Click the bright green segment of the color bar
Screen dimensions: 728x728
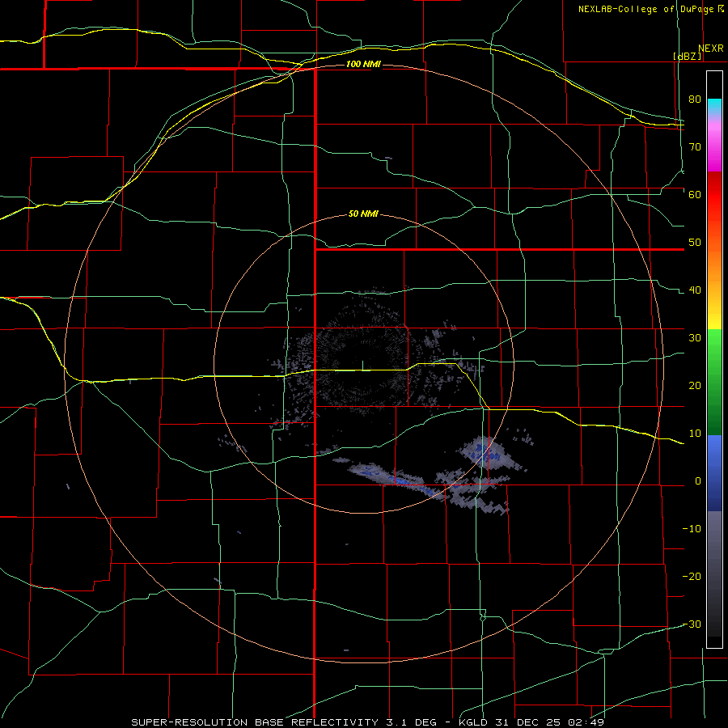click(714, 346)
